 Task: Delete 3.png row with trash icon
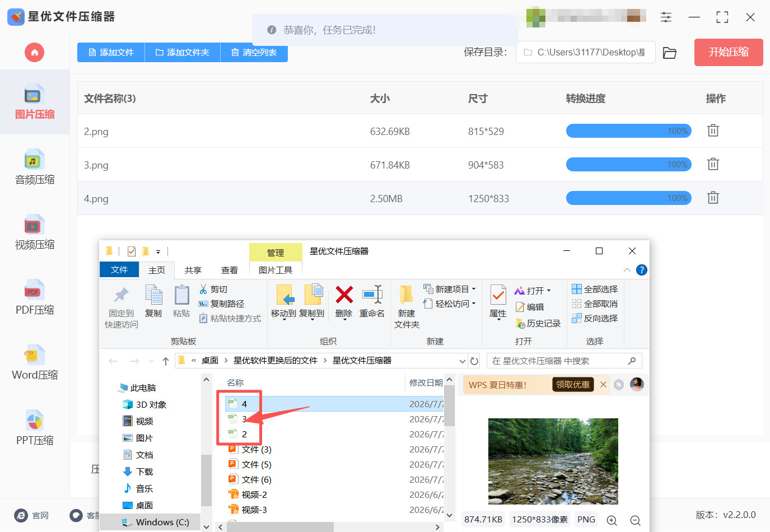coord(713,164)
